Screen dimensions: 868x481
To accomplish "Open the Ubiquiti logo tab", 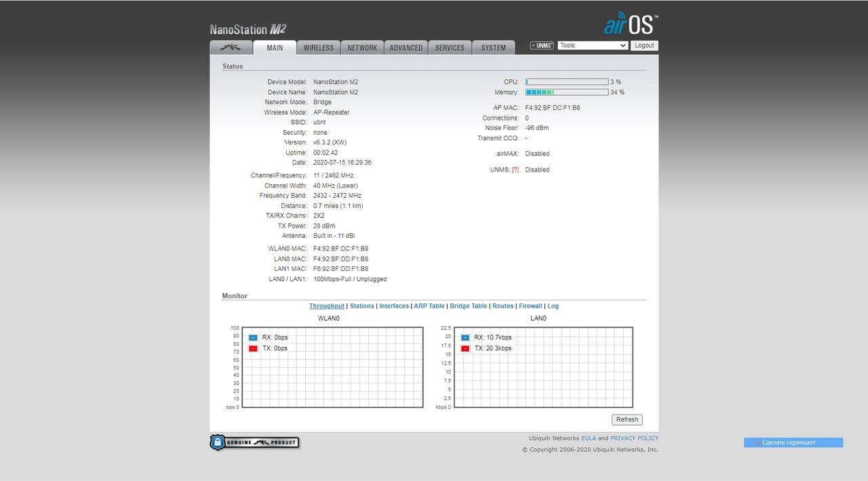I will (x=231, y=47).
